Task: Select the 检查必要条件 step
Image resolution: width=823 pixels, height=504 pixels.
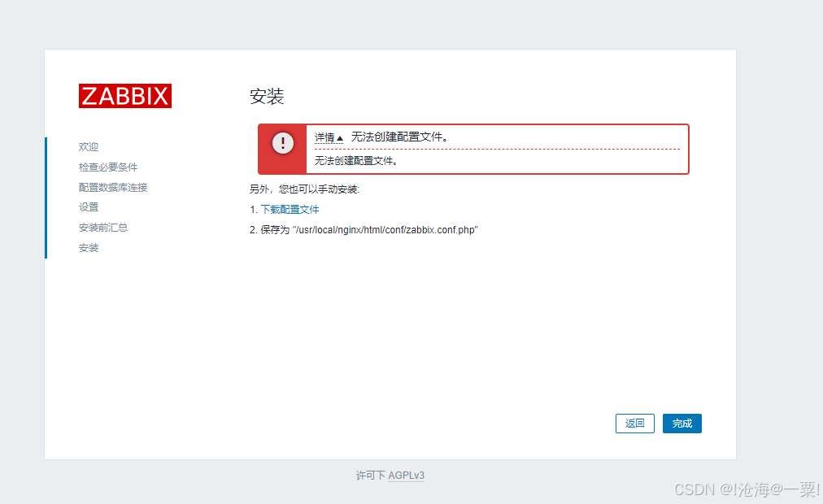Action: (x=108, y=167)
